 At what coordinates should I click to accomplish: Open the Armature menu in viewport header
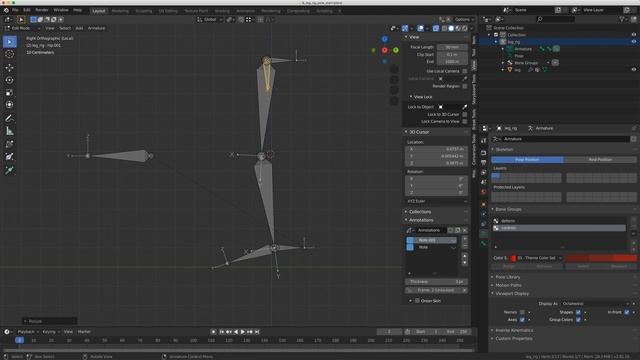point(96,28)
